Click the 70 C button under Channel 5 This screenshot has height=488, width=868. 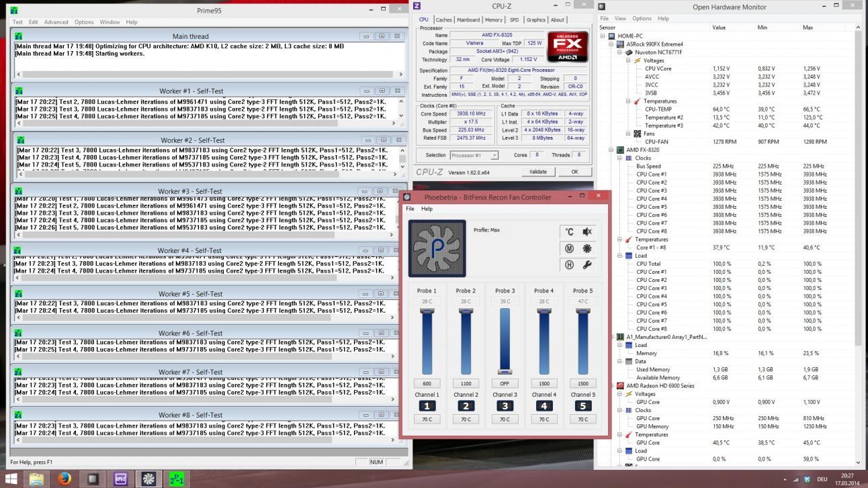point(582,419)
